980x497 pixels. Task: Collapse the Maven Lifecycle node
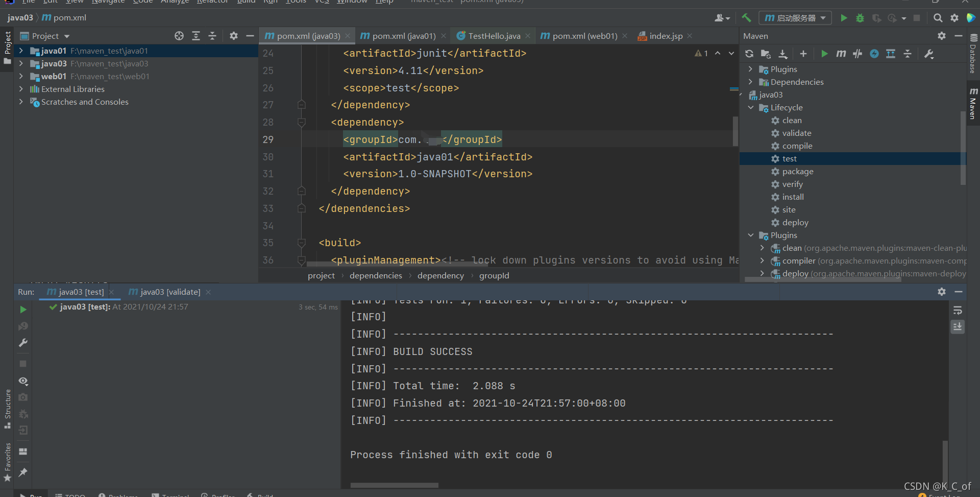point(751,107)
